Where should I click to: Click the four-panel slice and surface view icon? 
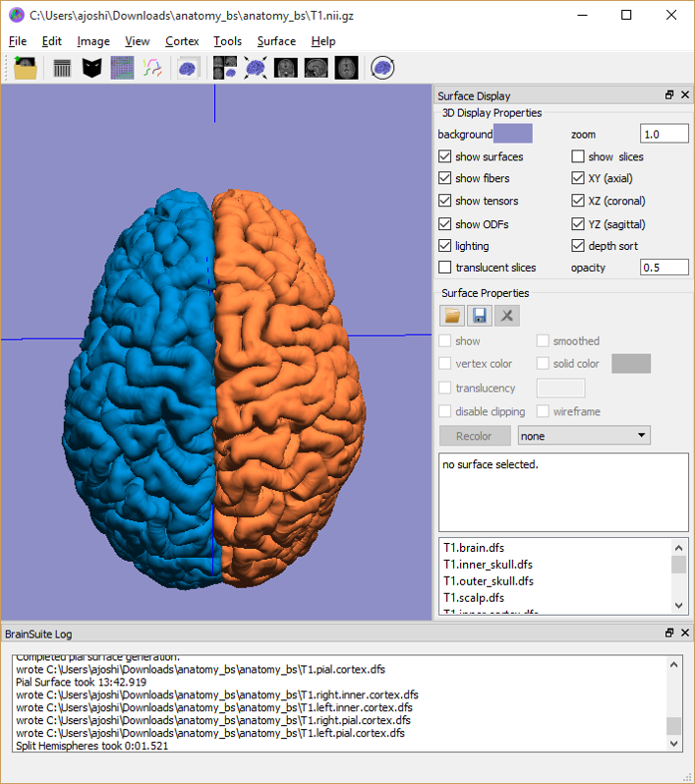coord(225,68)
